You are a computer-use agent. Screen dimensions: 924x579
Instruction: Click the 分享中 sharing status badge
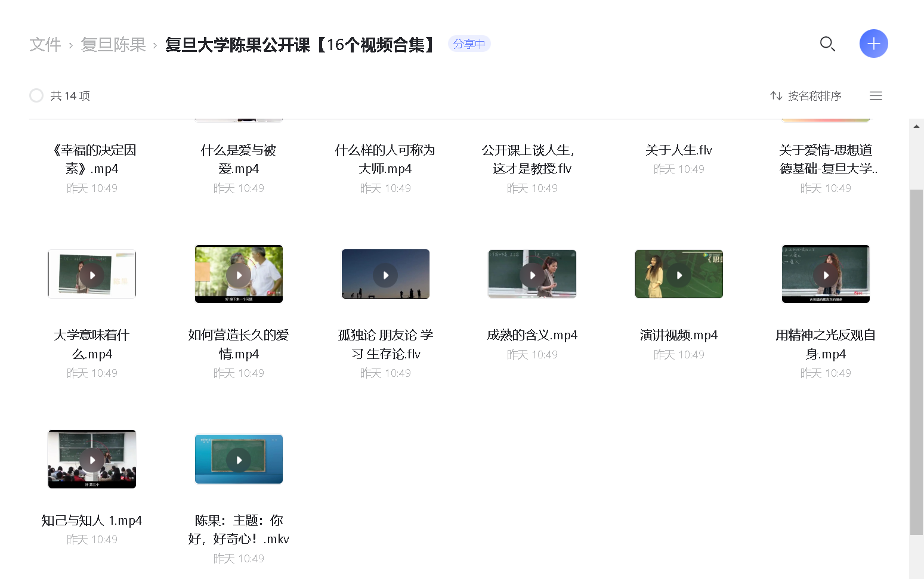[x=469, y=44]
